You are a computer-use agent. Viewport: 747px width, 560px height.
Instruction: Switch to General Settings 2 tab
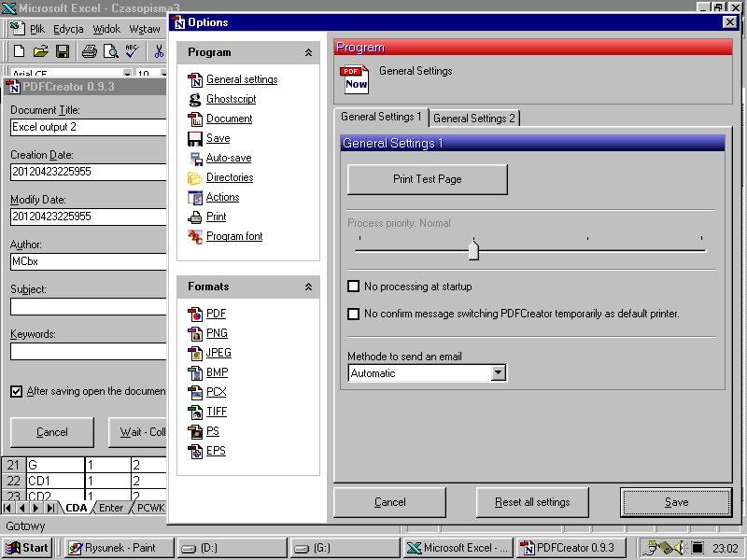[474, 119]
